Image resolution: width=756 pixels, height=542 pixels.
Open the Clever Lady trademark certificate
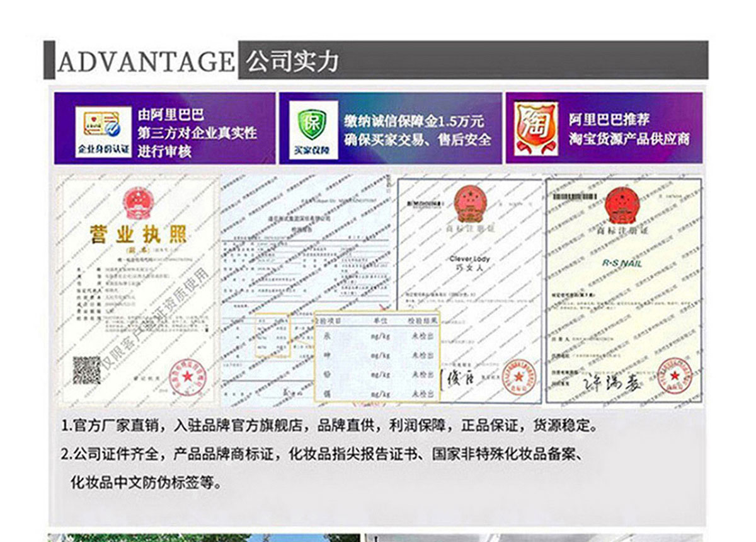[x=469, y=291]
